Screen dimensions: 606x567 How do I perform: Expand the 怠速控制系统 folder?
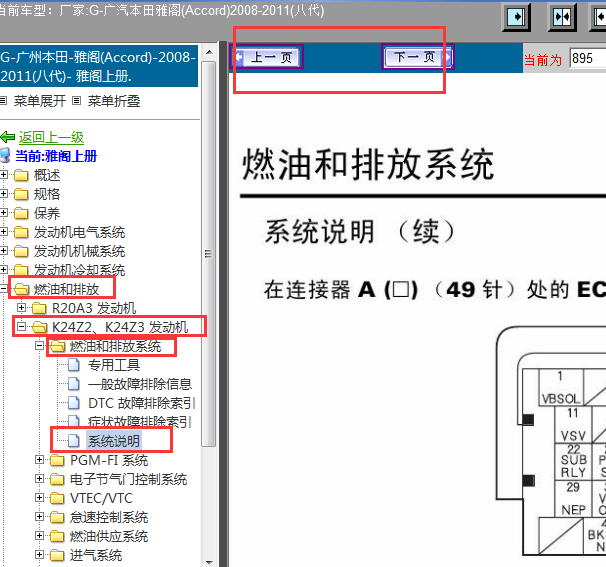[x=39, y=517]
